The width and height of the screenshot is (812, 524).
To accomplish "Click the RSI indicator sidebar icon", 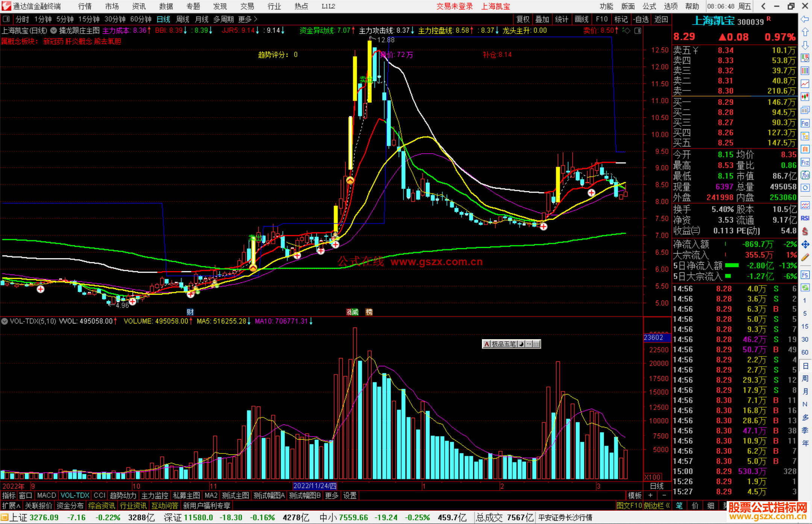I will click(x=805, y=218).
